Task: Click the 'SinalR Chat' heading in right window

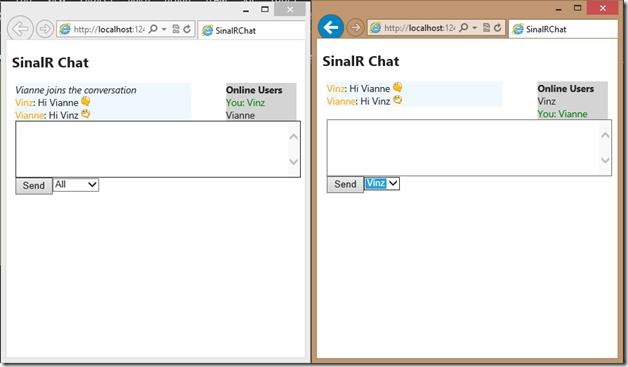Action: point(361,61)
